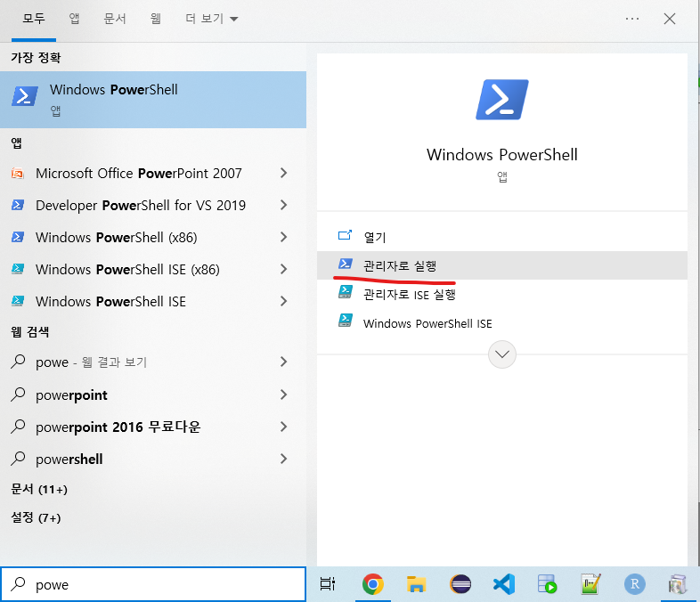Click the magnifier icon beside powerpoint 2016 무료다운

click(18, 427)
